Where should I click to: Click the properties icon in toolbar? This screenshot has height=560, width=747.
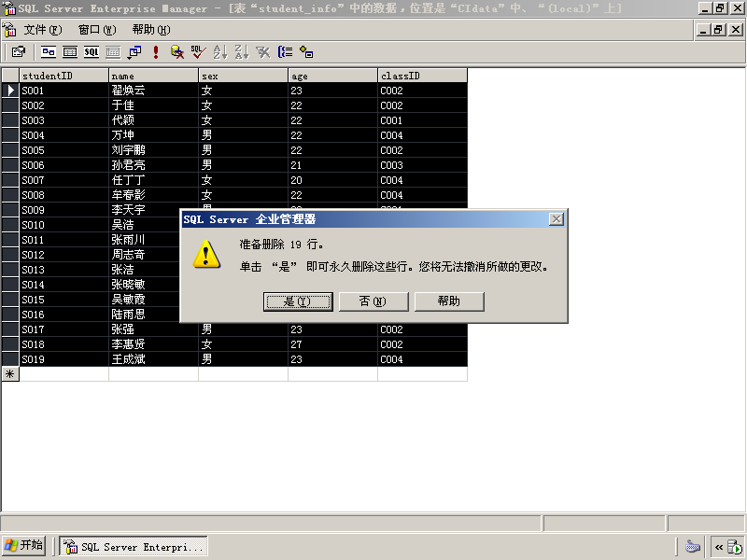point(19,52)
